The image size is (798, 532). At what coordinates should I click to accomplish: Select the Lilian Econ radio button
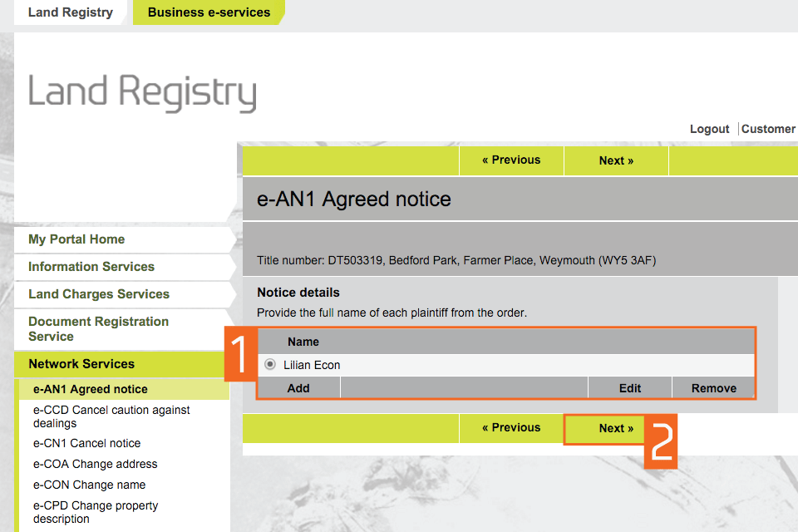coord(270,365)
